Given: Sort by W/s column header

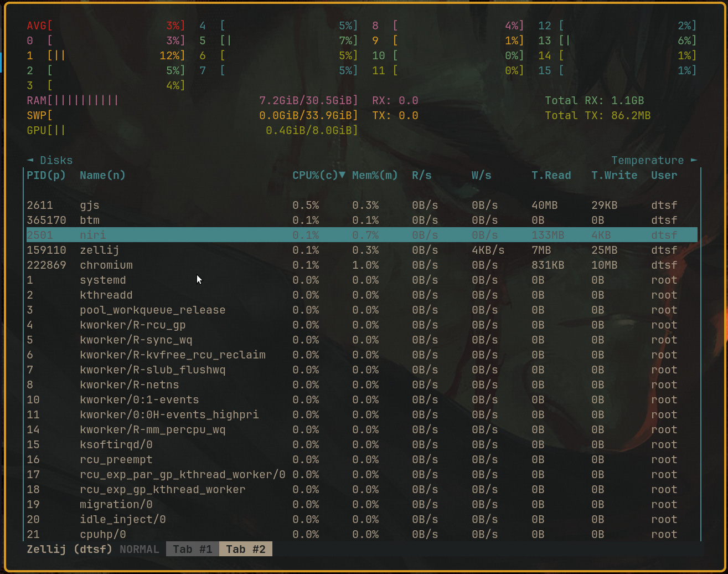Looking at the screenshot, I should click(x=482, y=176).
